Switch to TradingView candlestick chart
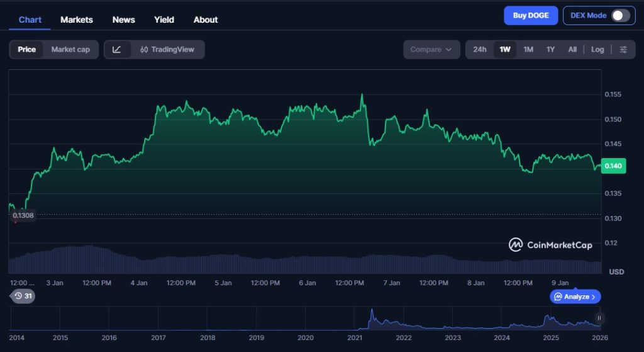Screen dimensions: 644x352 click(x=167, y=49)
